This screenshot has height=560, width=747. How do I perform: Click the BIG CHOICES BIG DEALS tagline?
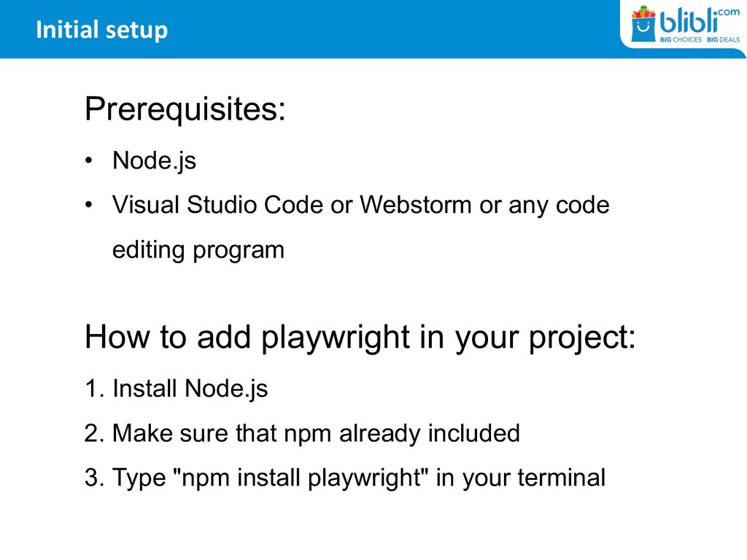point(700,39)
